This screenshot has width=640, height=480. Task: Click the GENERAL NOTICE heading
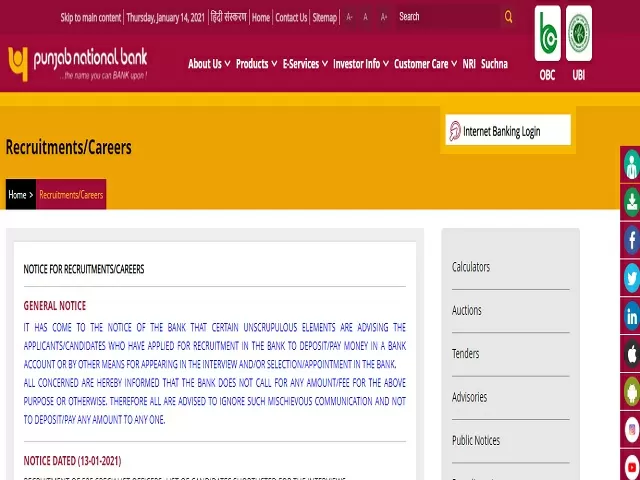tap(55, 306)
